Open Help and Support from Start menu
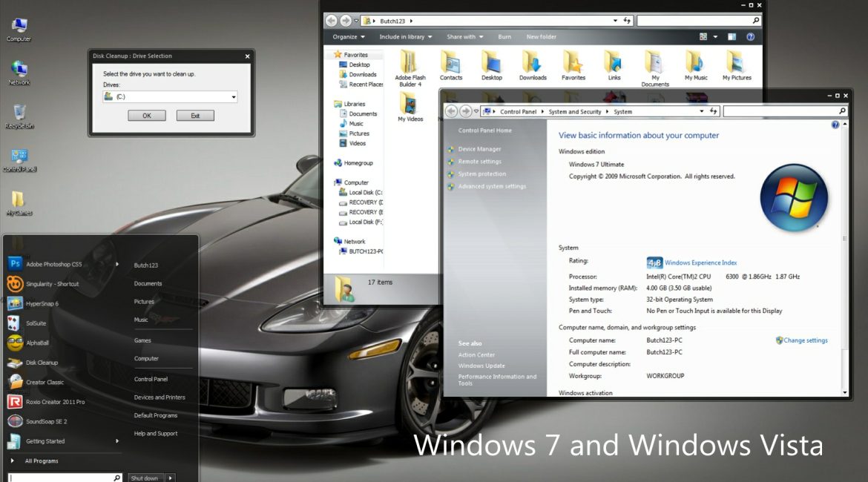Screen dimensions: 868x482 point(156,434)
